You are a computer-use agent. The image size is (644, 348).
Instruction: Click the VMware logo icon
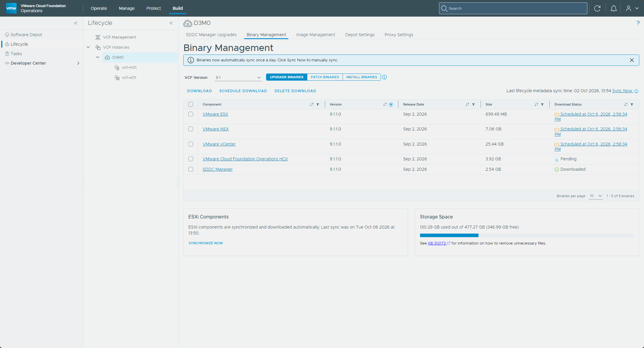pos(11,8)
